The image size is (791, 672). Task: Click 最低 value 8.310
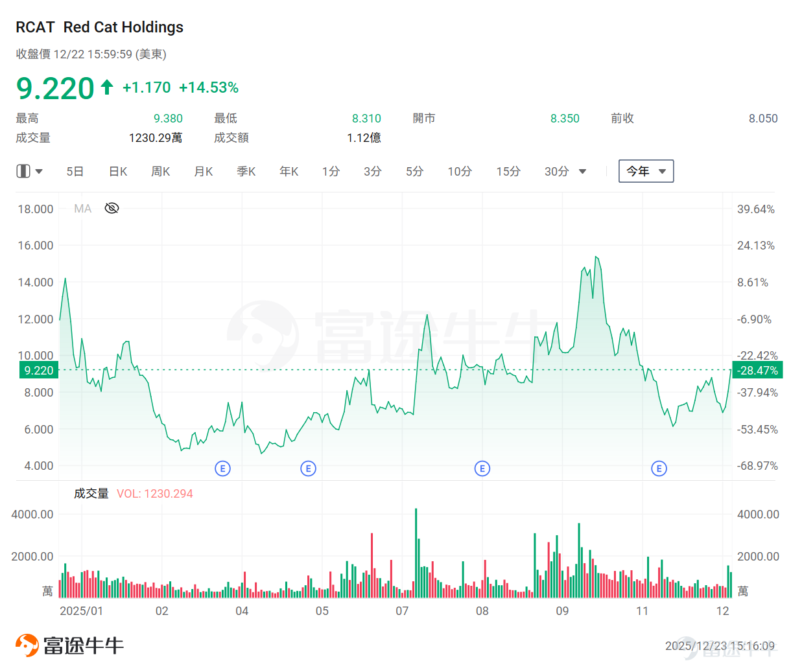pyautogui.click(x=366, y=119)
